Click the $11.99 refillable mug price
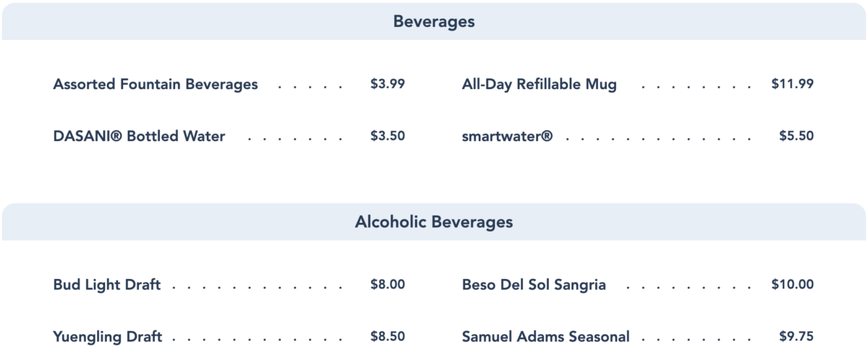The width and height of the screenshot is (868, 363). pos(792,84)
